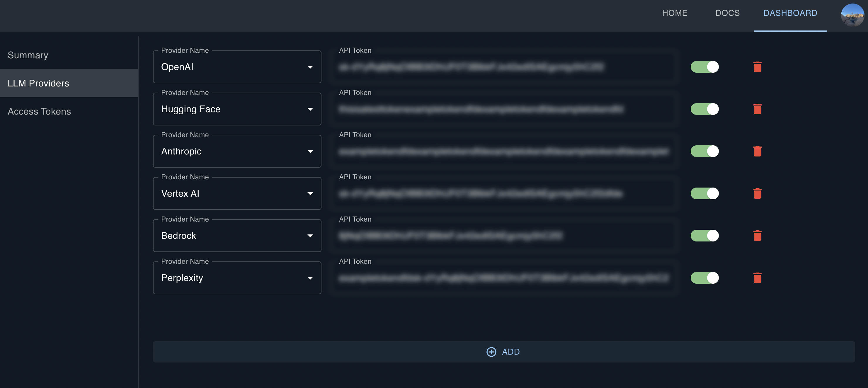Disable the OpenAI provider toggle
This screenshot has height=388, width=868.
704,67
